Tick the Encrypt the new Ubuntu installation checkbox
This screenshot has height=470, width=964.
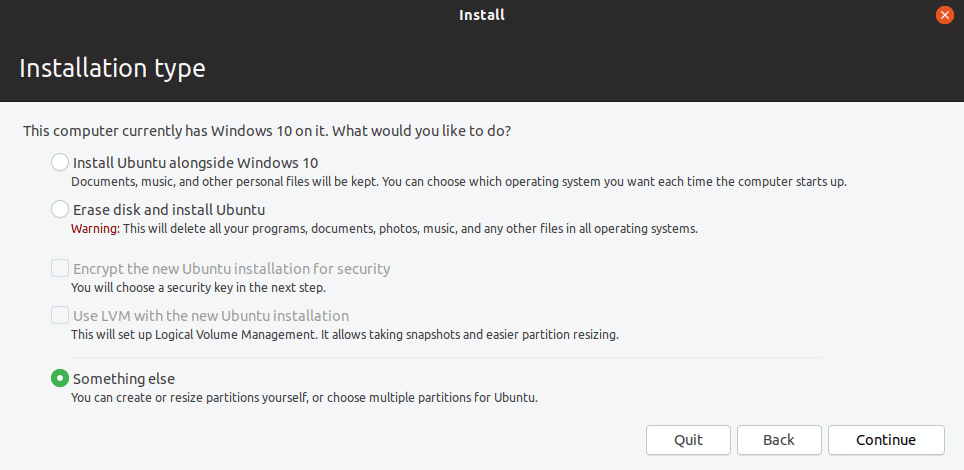click(x=60, y=268)
